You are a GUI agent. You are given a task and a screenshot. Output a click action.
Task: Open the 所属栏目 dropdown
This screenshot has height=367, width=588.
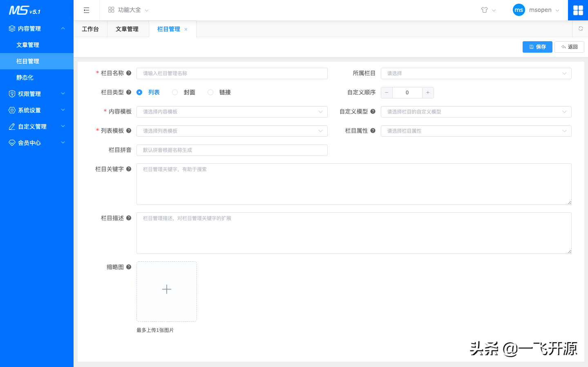coord(476,73)
